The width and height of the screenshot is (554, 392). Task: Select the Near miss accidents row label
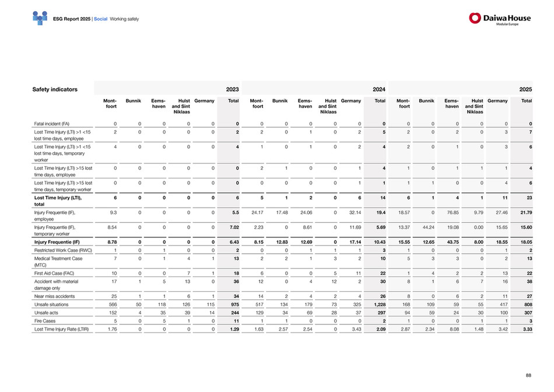pos(54,296)
